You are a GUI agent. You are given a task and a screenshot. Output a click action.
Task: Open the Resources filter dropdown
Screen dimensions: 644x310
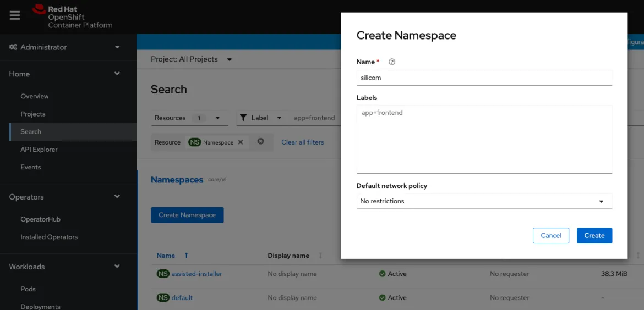click(x=187, y=118)
